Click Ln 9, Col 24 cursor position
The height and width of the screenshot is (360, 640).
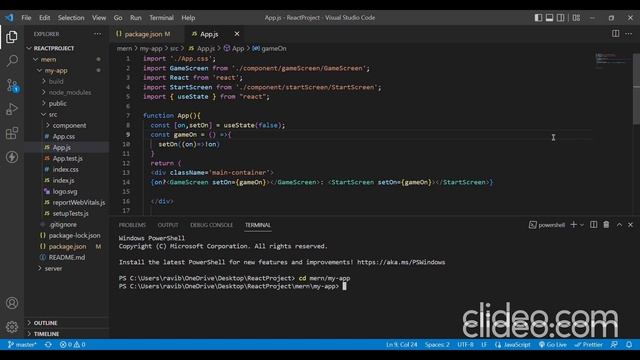(402, 344)
